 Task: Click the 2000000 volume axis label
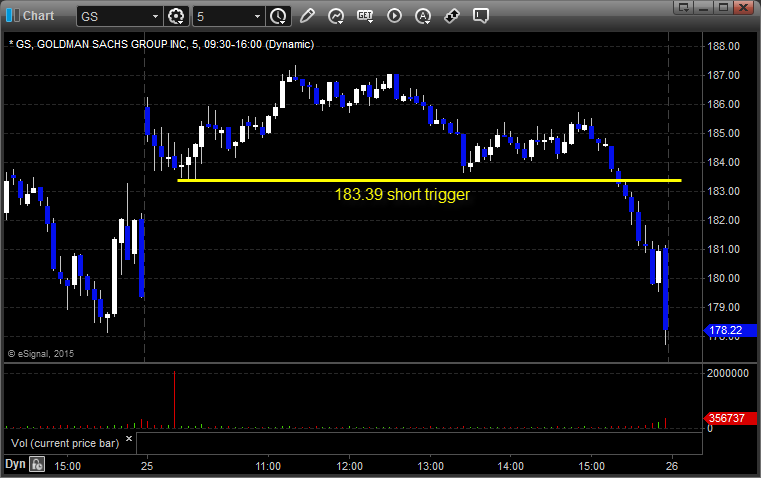click(x=728, y=373)
